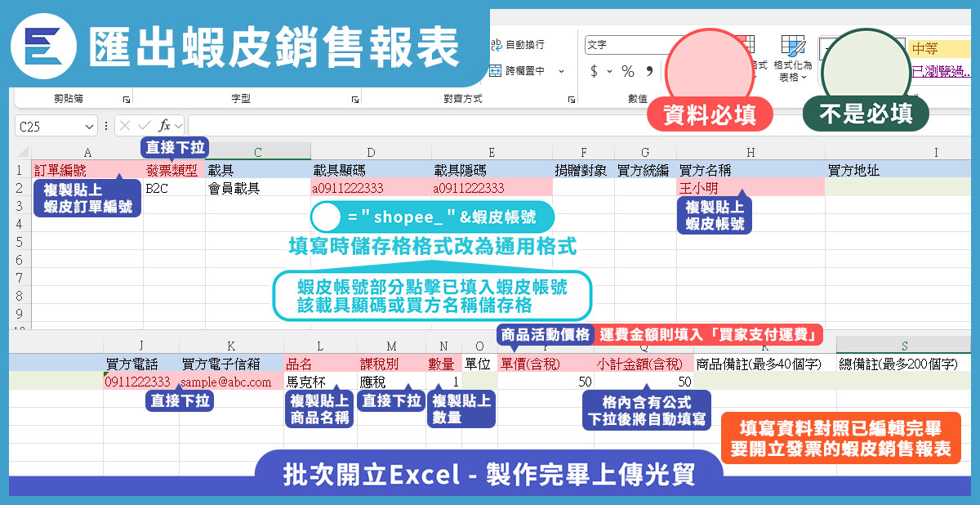Apply the currency $ number format
The width and height of the screenshot is (980, 505).
[x=594, y=71]
